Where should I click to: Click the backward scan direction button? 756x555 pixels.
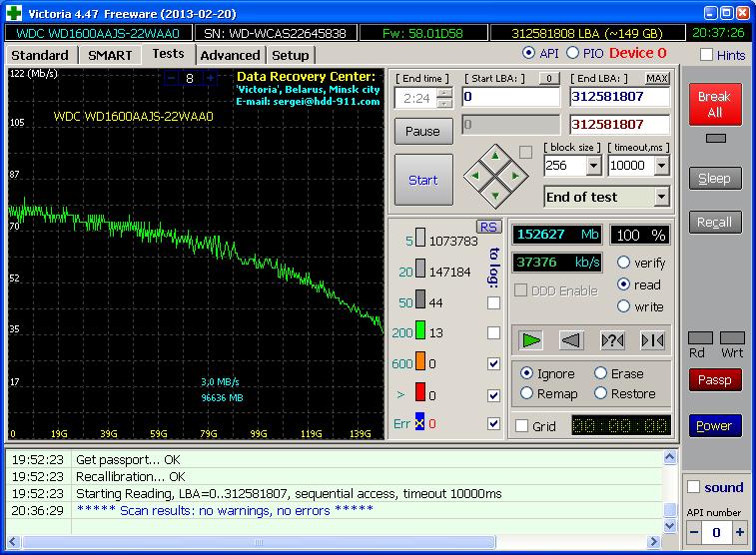pyautogui.click(x=571, y=340)
